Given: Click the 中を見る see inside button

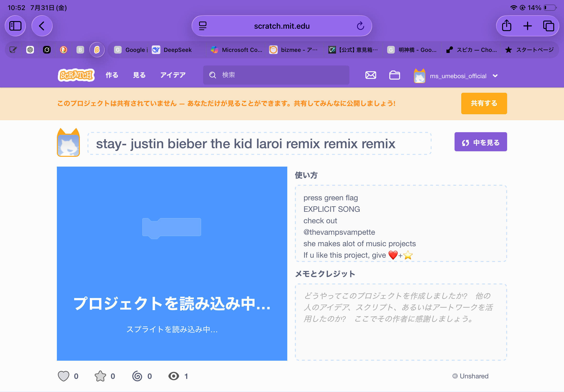Looking at the screenshot, I should 481,142.
